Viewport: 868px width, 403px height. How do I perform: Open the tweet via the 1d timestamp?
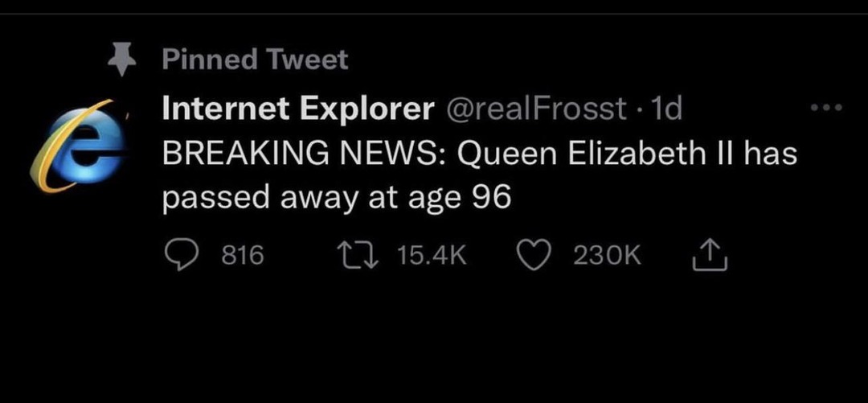(x=666, y=109)
